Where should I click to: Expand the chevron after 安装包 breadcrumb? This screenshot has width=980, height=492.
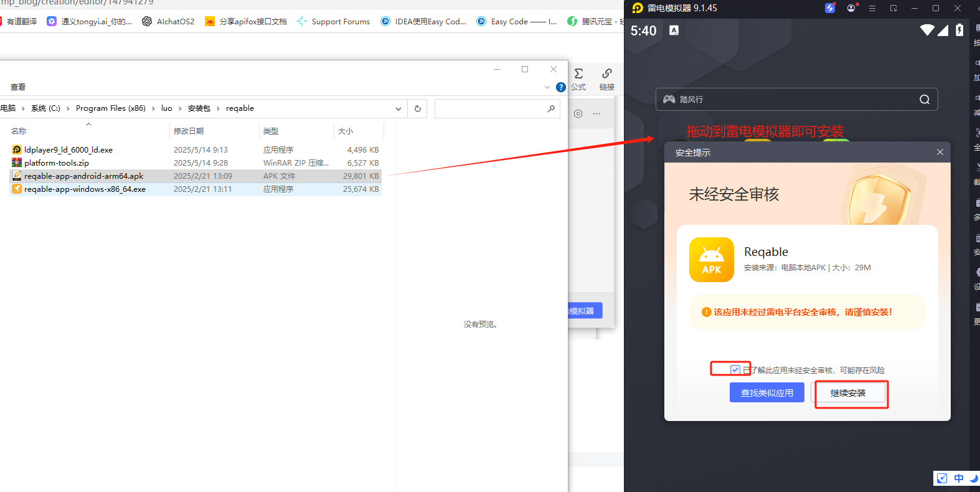218,108
